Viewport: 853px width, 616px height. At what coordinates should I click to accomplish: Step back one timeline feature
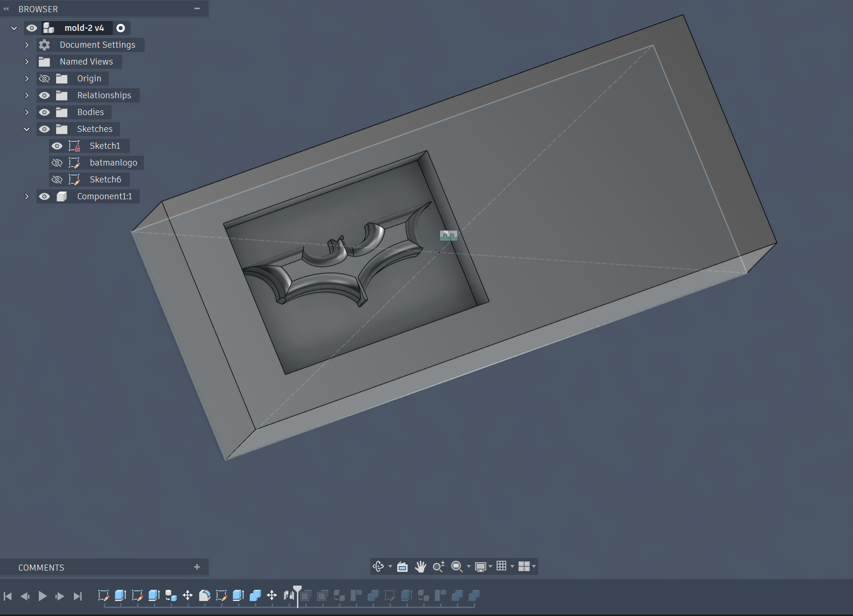point(25,596)
